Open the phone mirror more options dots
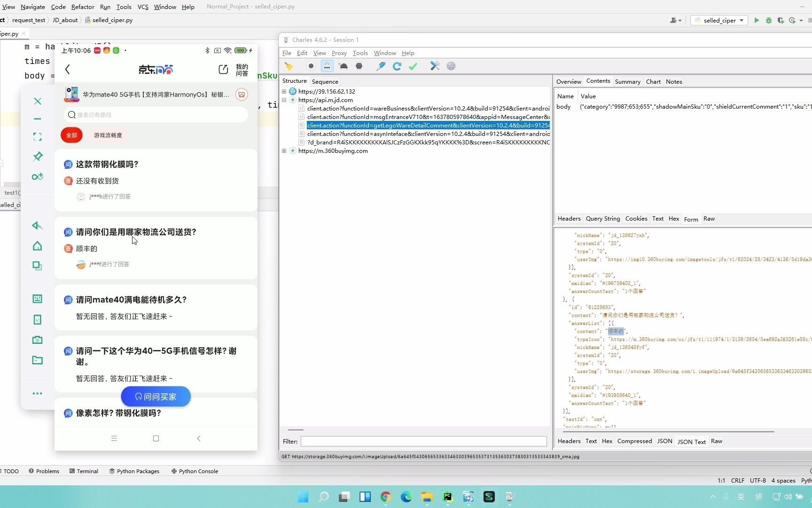This screenshot has height=508, width=812. [38, 393]
